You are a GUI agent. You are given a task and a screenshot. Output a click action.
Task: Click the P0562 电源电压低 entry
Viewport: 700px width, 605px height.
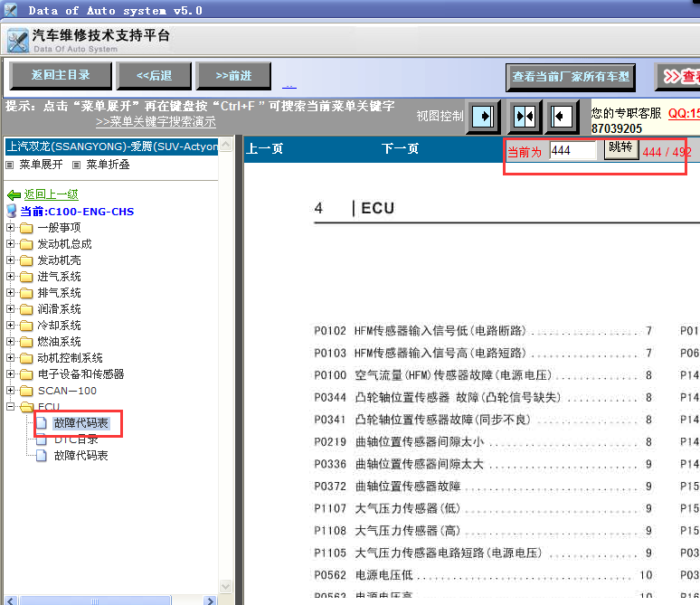[x=483, y=575]
